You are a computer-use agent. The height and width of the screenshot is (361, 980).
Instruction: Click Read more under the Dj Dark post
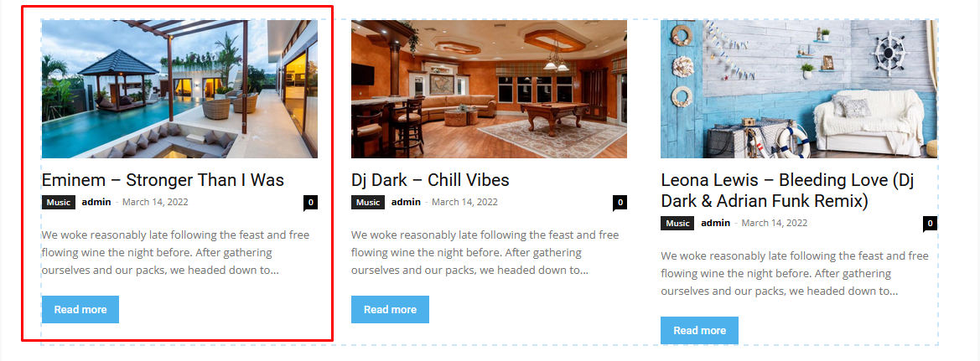coord(390,309)
